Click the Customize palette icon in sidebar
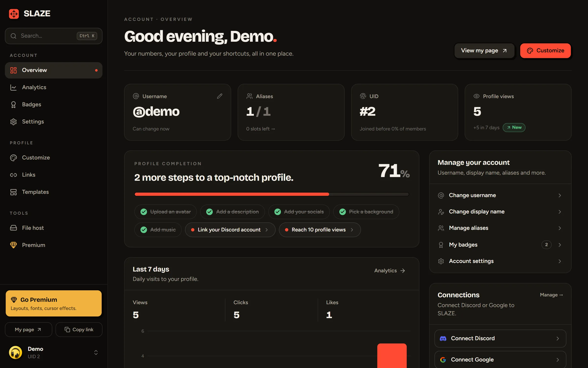 [13, 158]
